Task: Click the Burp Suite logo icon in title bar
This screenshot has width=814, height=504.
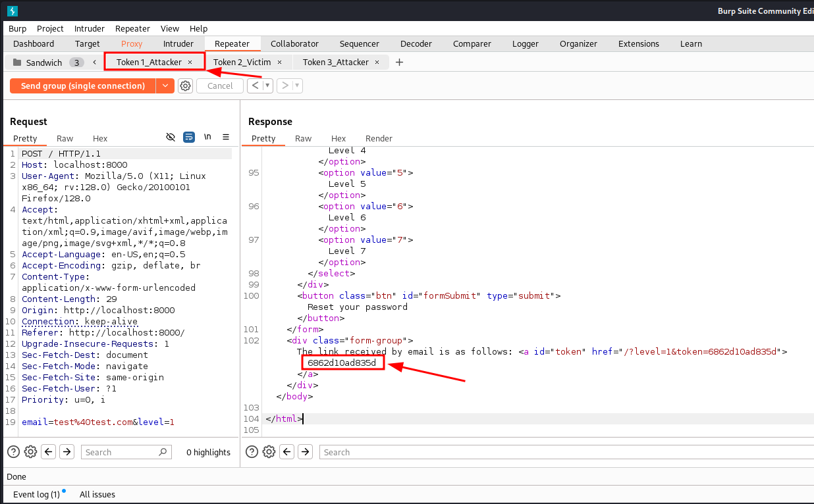Action: [13, 11]
